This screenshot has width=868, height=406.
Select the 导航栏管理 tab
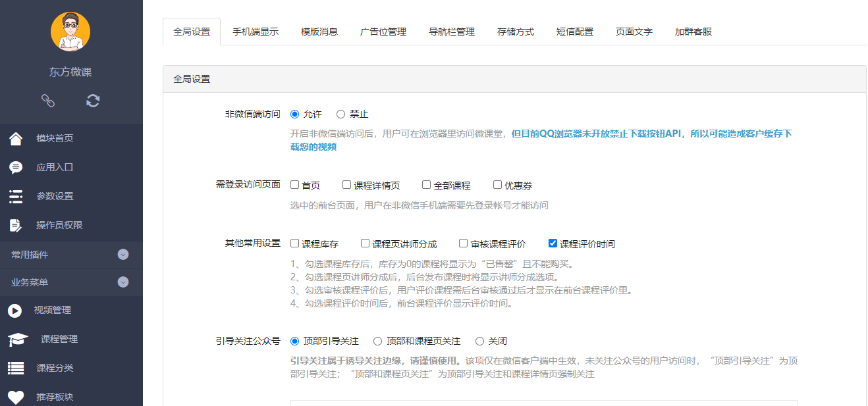click(x=452, y=31)
